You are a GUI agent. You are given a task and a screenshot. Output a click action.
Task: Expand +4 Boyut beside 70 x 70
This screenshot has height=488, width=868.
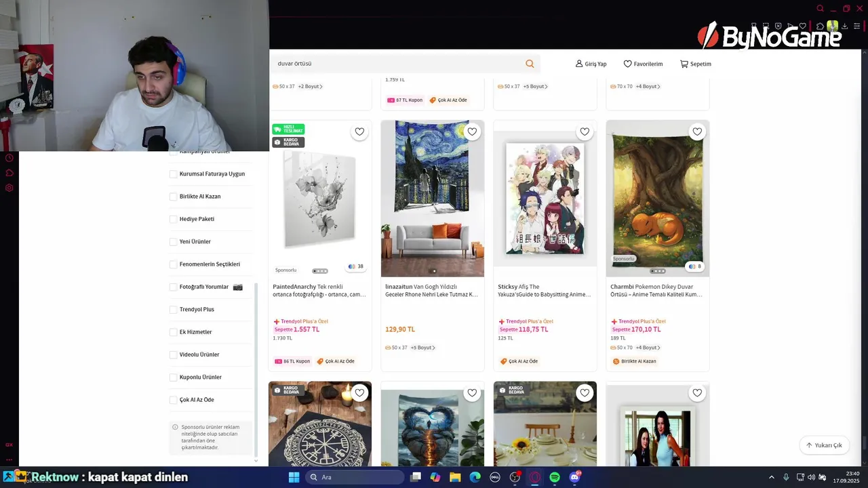pos(648,87)
